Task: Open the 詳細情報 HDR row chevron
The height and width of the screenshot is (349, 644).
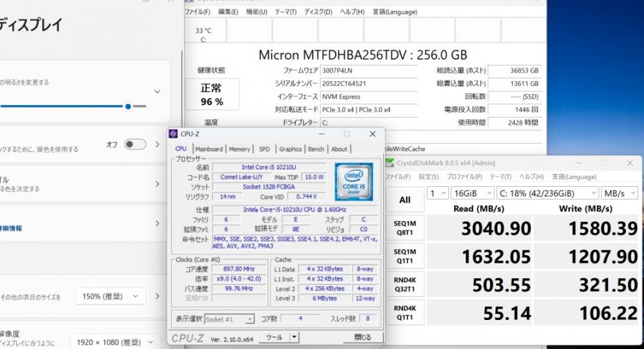Action: click(x=157, y=224)
